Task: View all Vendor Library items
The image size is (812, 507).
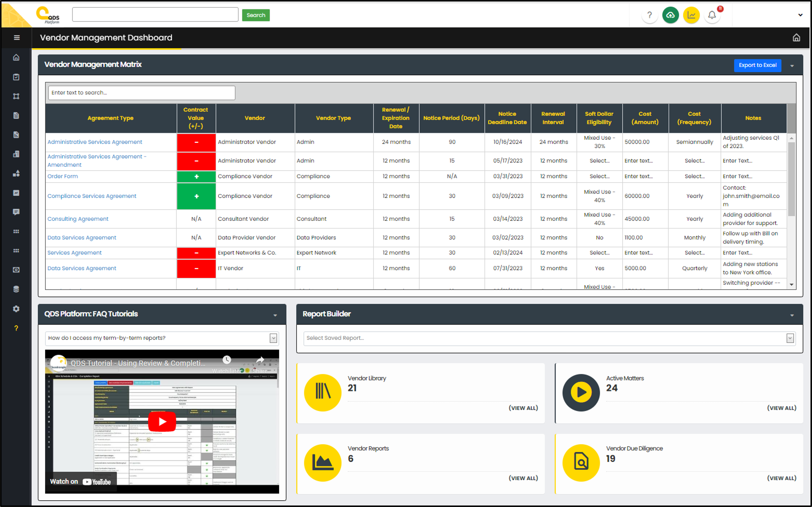Action: point(523,408)
